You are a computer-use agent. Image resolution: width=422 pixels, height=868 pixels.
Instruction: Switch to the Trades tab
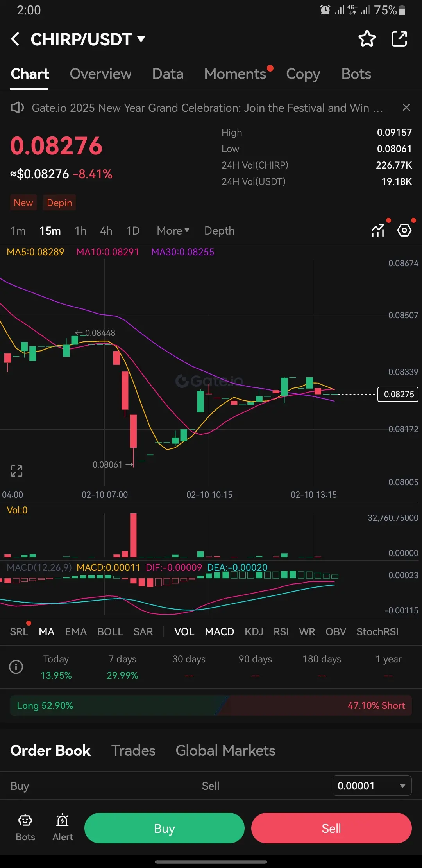coord(133,751)
